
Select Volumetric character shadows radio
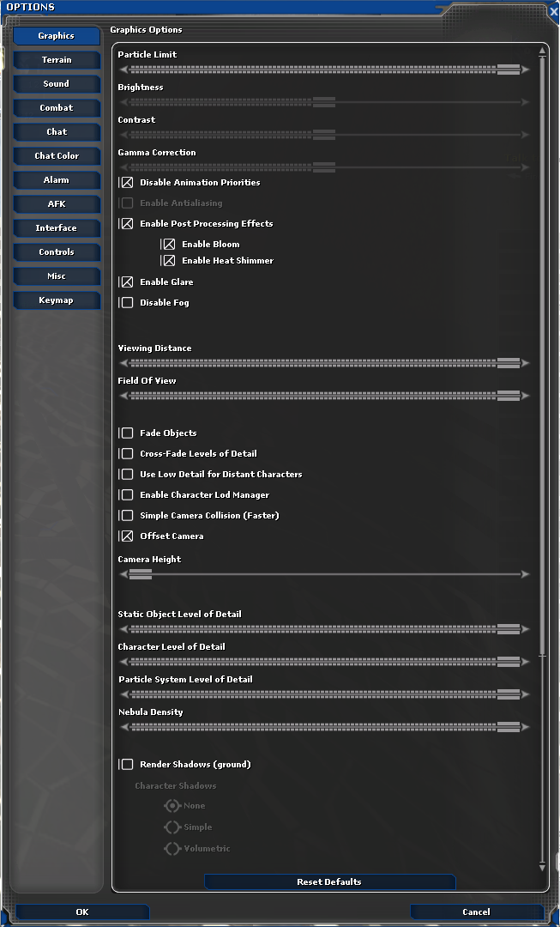pyautogui.click(x=172, y=849)
